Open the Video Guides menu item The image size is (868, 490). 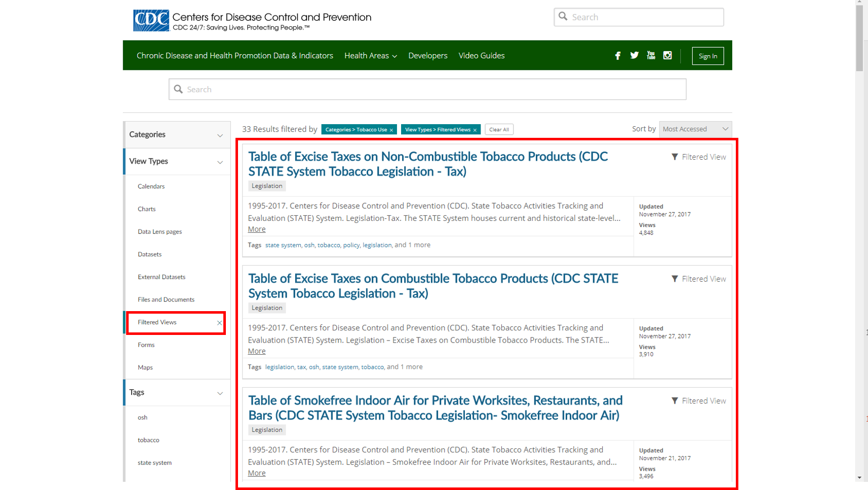(x=482, y=56)
